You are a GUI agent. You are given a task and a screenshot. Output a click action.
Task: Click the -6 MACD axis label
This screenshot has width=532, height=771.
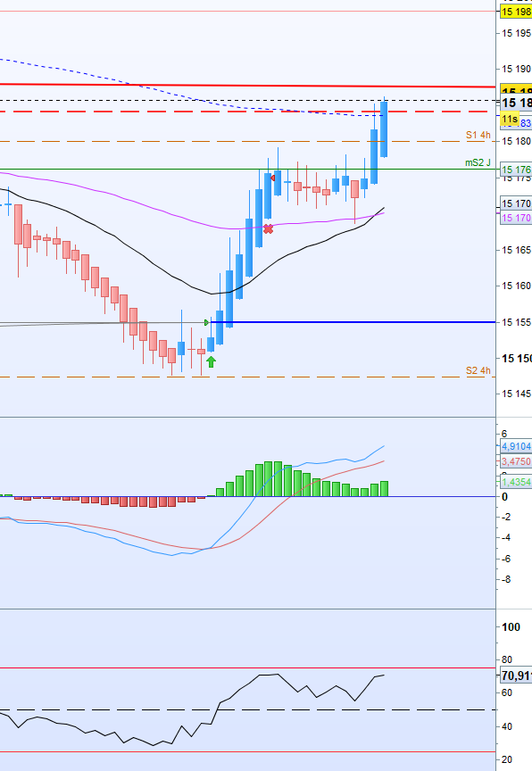click(506, 559)
